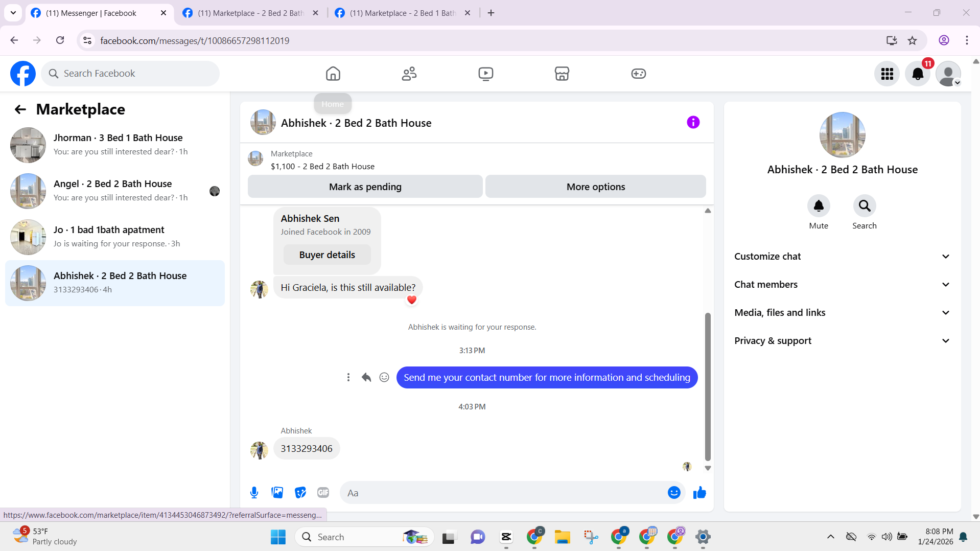Screen dimensions: 980x551
Task: Click the chat scrollbar thumb
Action: [x=708, y=387]
